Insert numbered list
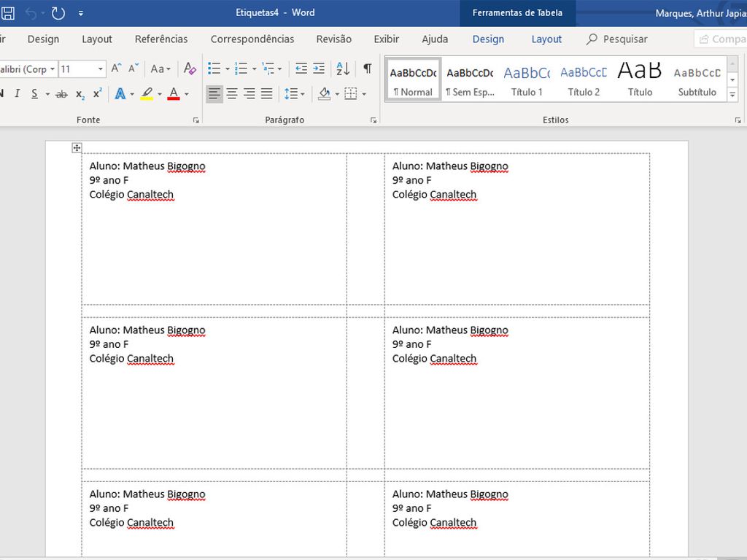This screenshot has width=747, height=560. 241,69
